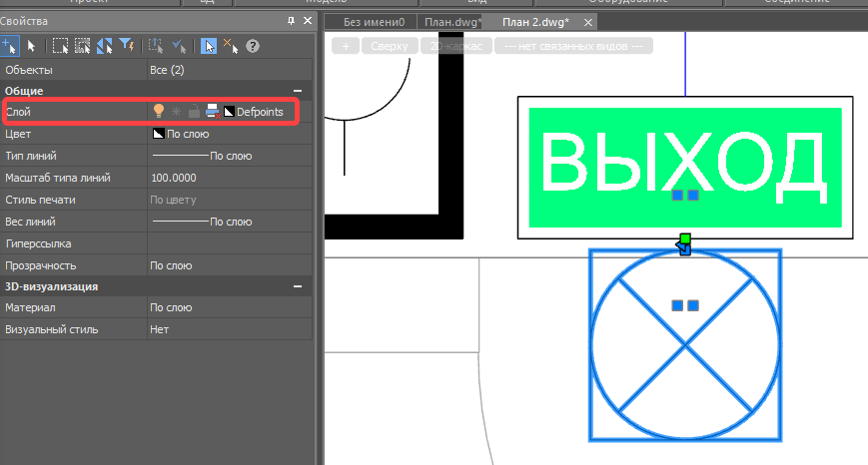Click the printer icon in Слой row

point(213,112)
